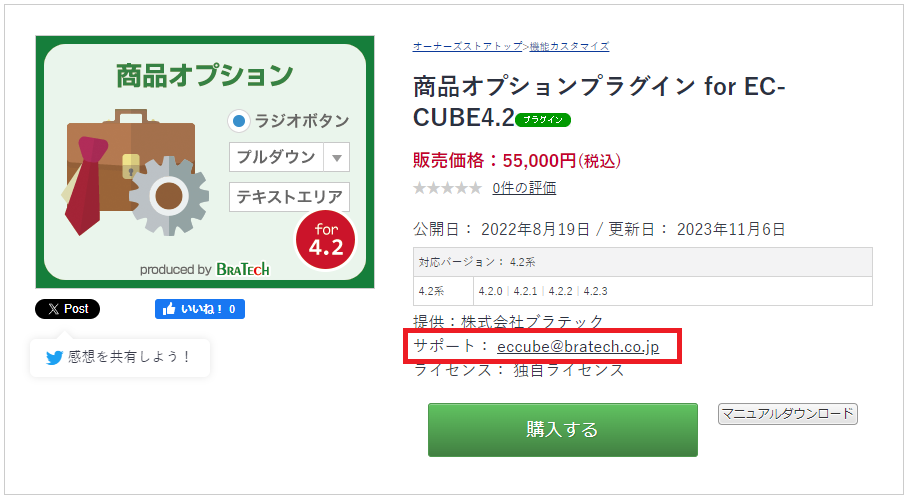The width and height of the screenshot is (909, 498).
Task: Open the プルダウン dropdown arrow
Action: click(x=337, y=157)
